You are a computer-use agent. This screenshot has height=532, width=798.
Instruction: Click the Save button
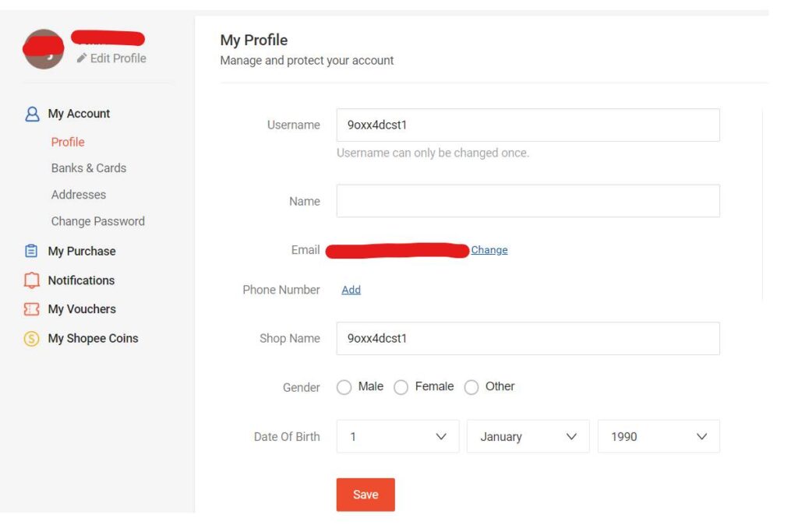[365, 494]
